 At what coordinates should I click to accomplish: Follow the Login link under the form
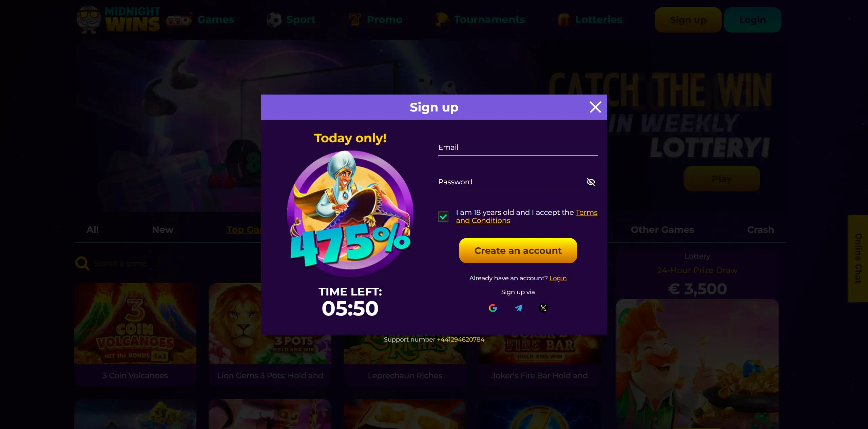click(x=558, y=278)
